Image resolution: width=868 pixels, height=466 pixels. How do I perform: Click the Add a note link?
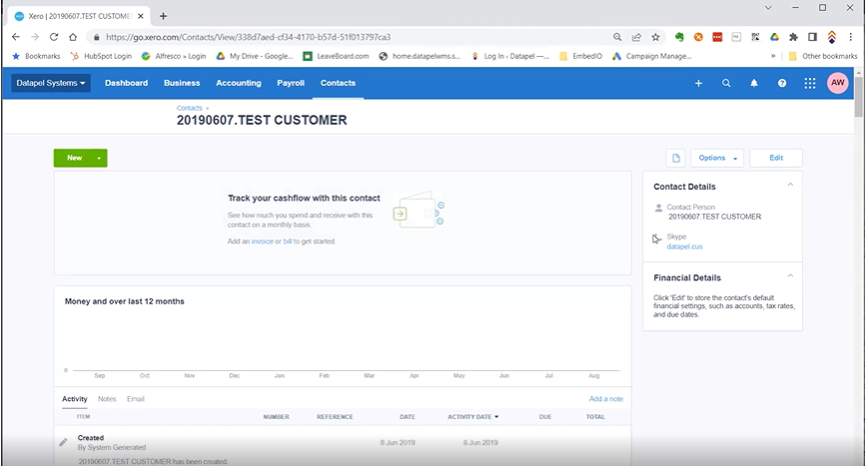605,399
